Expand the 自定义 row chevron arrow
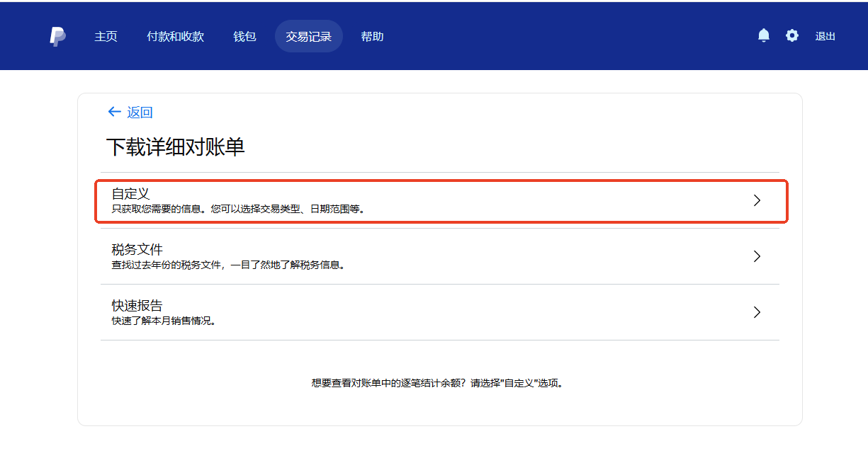The height and width of the screenshot is (458, 868). coord(757,200)
